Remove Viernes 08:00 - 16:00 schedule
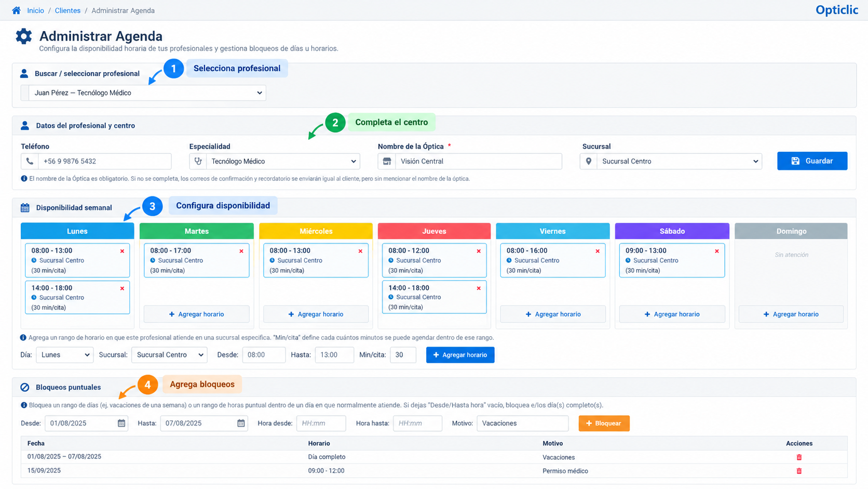 pyautogui.click(x=598, y=251)
